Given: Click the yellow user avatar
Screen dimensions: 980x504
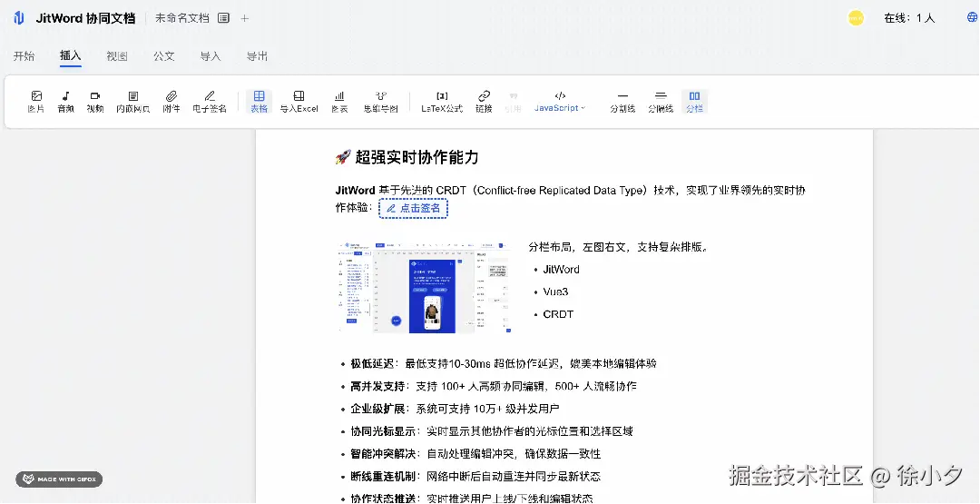Looking at the screenshot, I should pos(856,18).
